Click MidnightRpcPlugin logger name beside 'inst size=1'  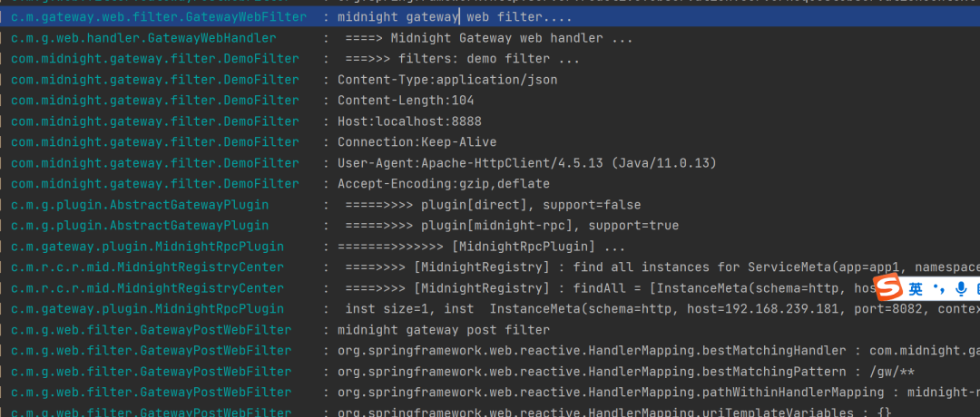[148, 309]
